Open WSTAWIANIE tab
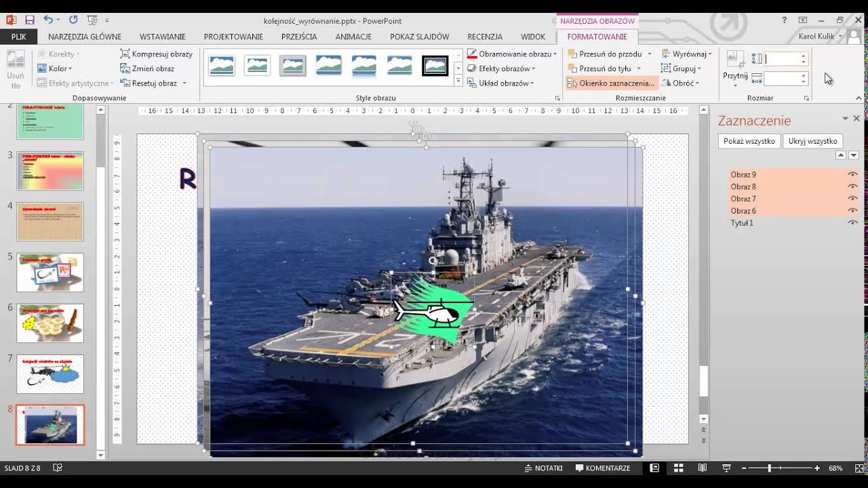Image resolution: width=868 pixels, height=488 pixels. pos(163,37)
